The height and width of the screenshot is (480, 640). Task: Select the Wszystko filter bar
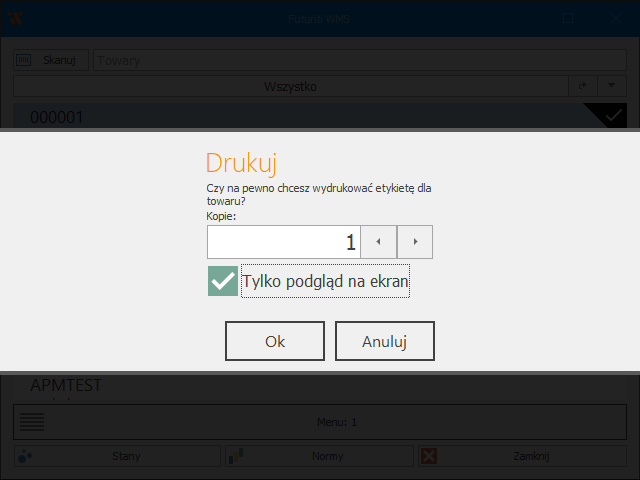[x=290, y=87]
